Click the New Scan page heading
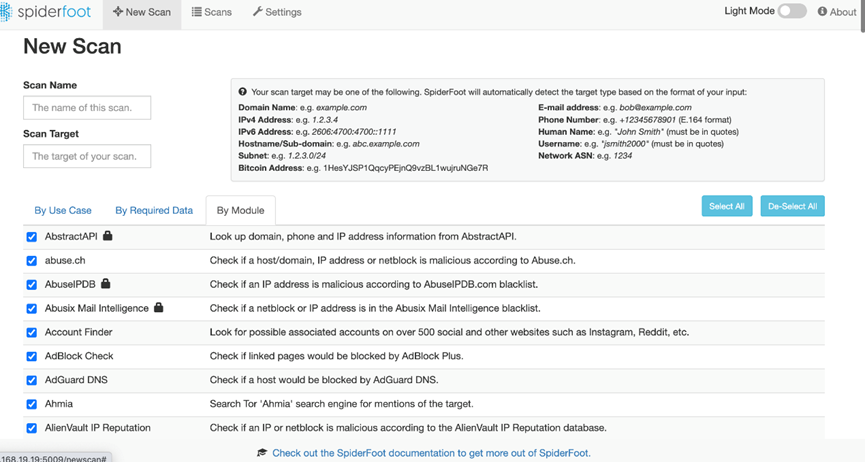 72,46
